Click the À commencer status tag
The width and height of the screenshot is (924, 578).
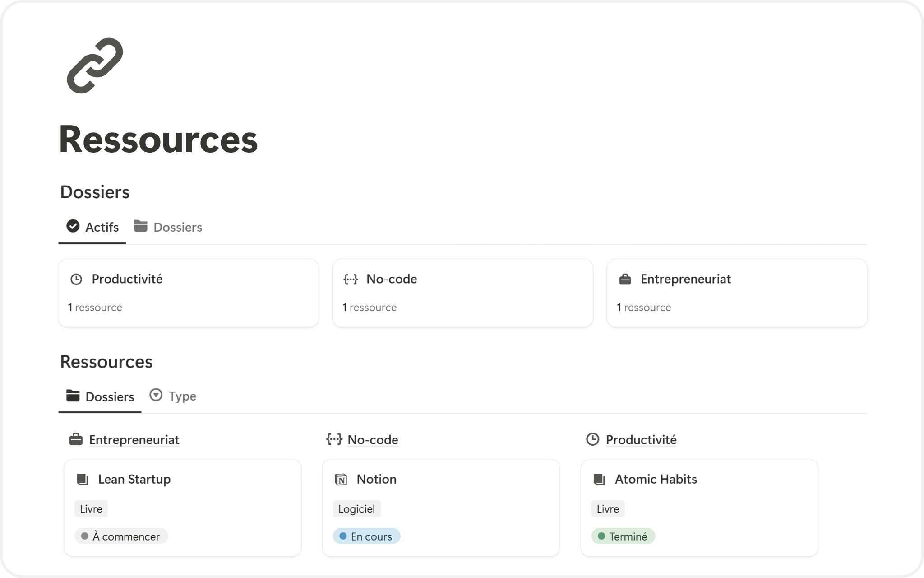[x=121, y=536]
